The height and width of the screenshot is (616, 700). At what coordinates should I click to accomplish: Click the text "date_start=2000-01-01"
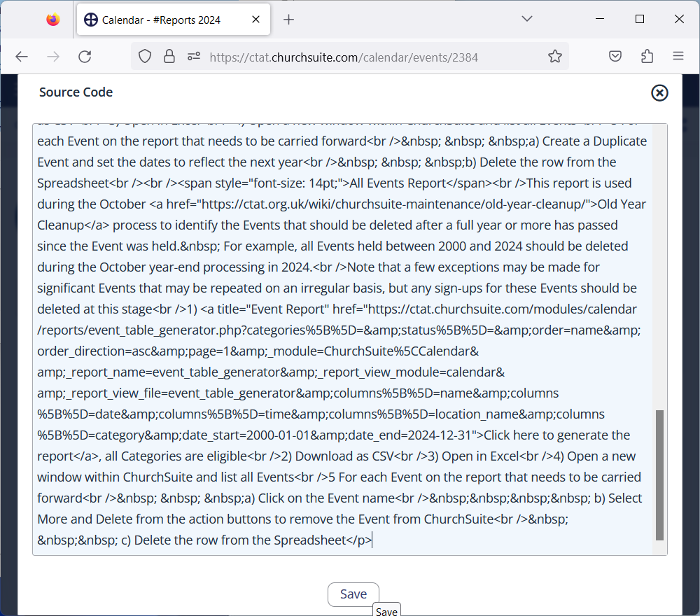[x=244, y=435]
